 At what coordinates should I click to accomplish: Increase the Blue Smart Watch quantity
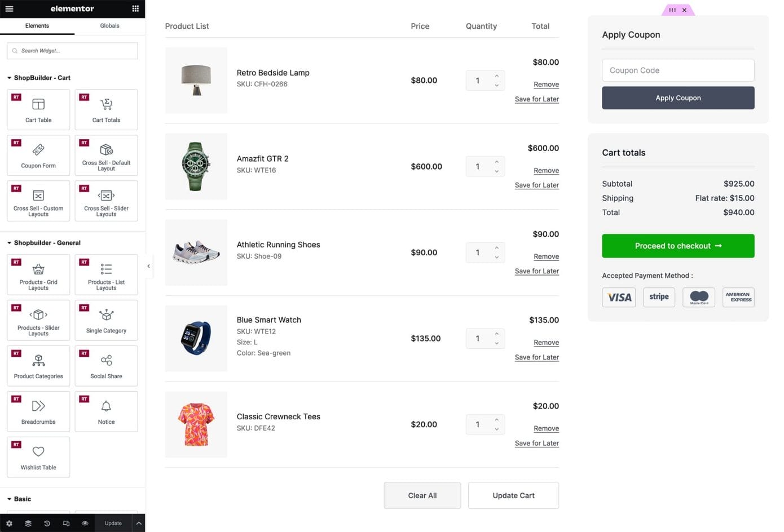click(496, 334)
